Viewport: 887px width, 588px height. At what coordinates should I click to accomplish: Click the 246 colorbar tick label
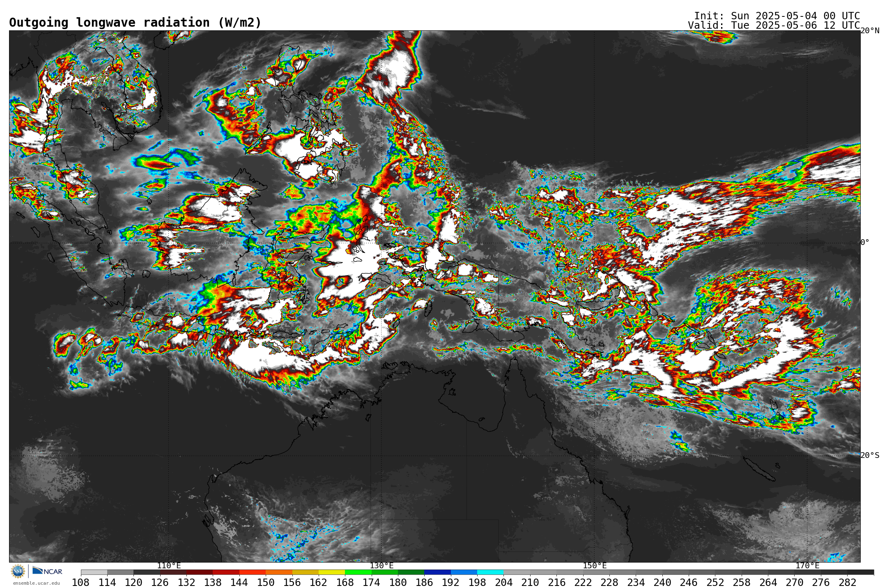688,582
